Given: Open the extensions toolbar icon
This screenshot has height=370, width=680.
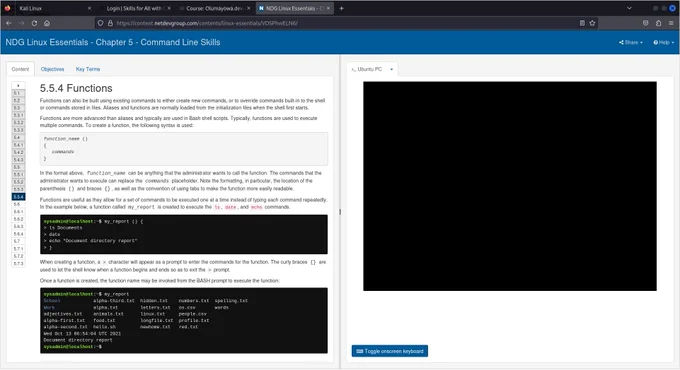Looking at the screenshot, I should [658, 23].
